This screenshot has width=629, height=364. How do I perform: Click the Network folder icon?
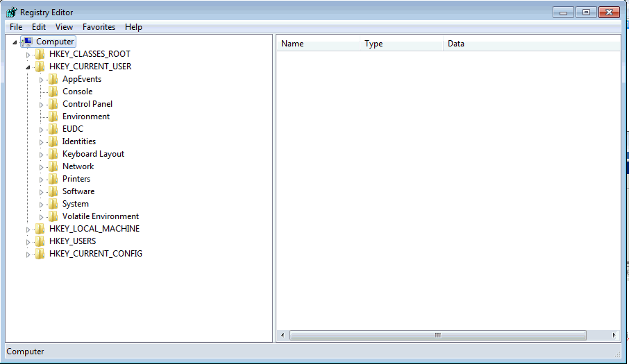click(x=53, y=166)
